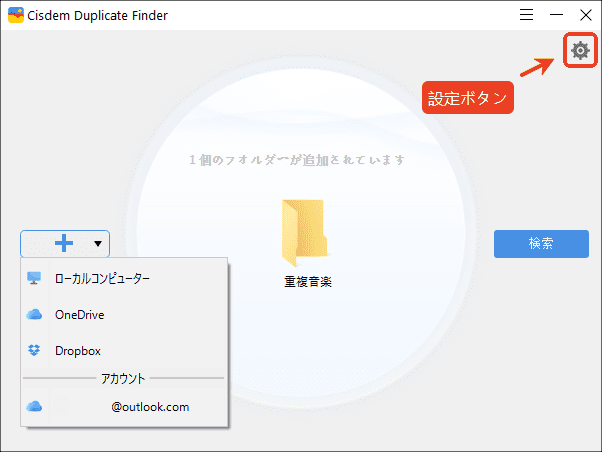Open the hamburger menu in title bar
The width and height of the screenshot is (602, 453).
click(527, 15)
